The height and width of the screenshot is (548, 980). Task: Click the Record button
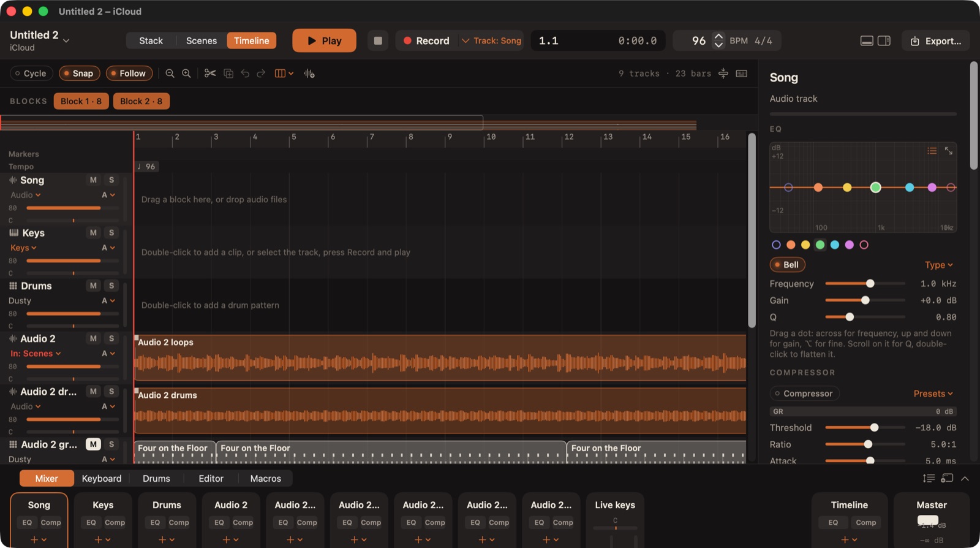pos(426,41)
